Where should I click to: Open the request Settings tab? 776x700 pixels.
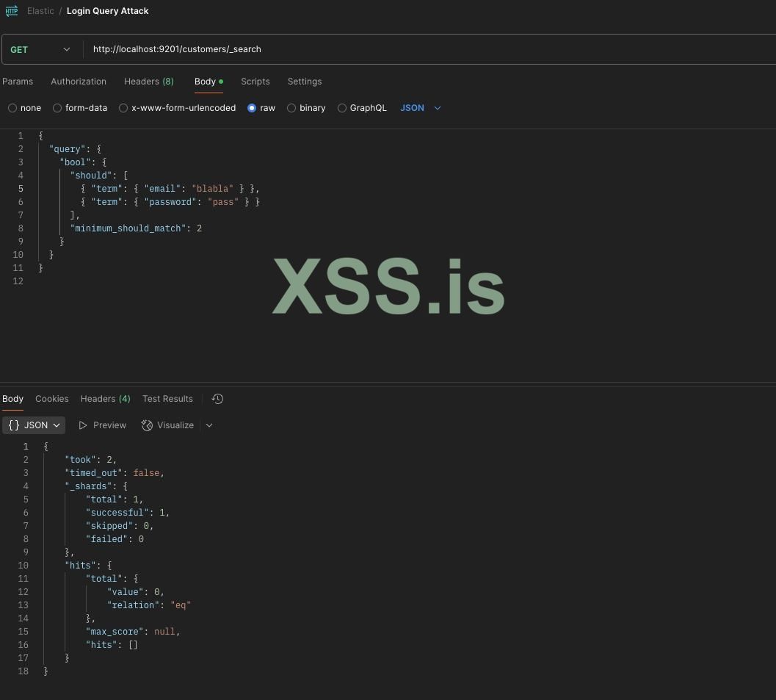[305, 82]
